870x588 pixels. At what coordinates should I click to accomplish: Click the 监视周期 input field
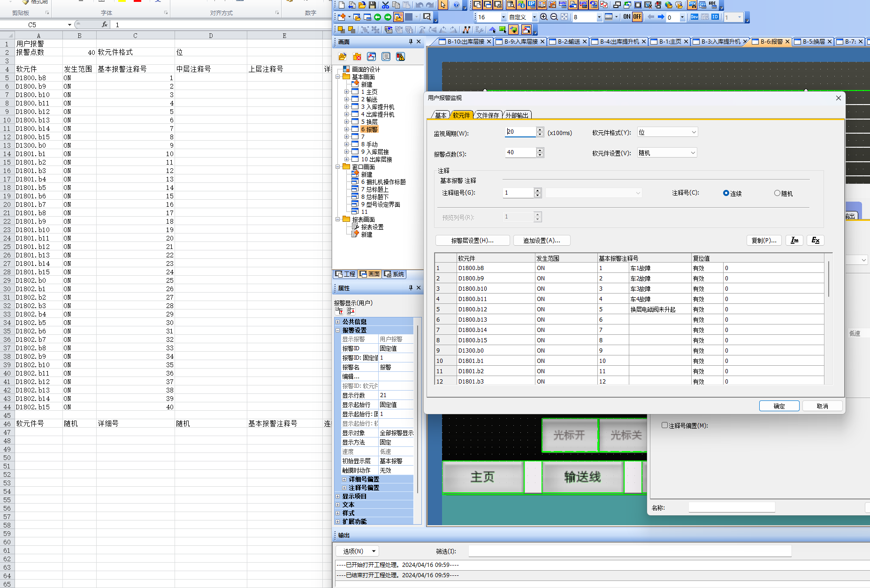(520, 132)
